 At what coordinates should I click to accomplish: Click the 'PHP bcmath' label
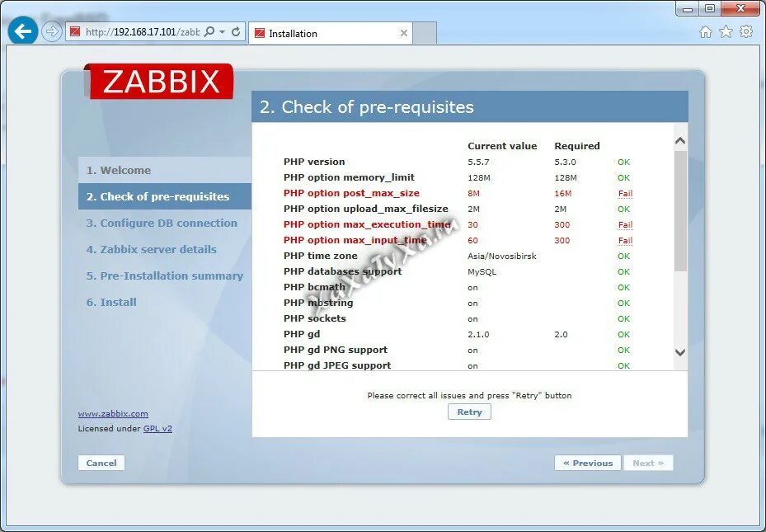point(314,287)
